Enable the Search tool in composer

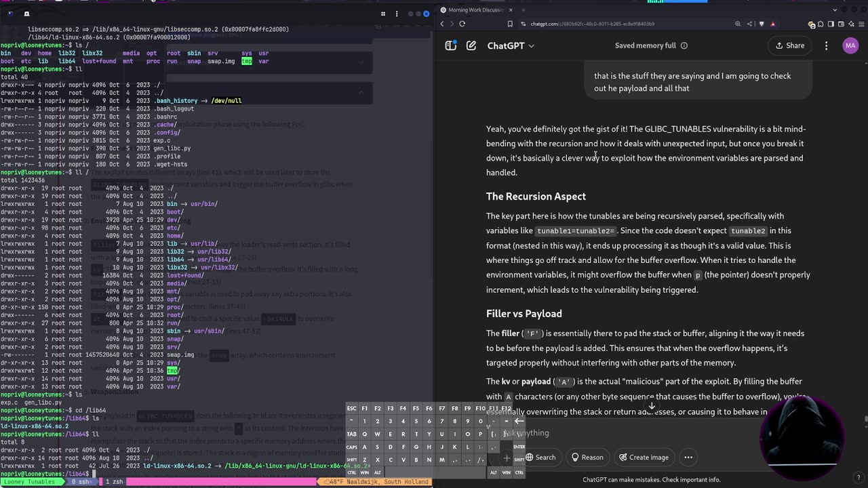540,457
